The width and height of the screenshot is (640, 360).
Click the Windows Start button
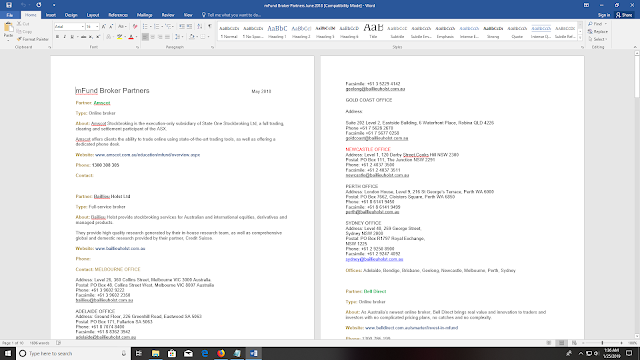click(8, 353)
